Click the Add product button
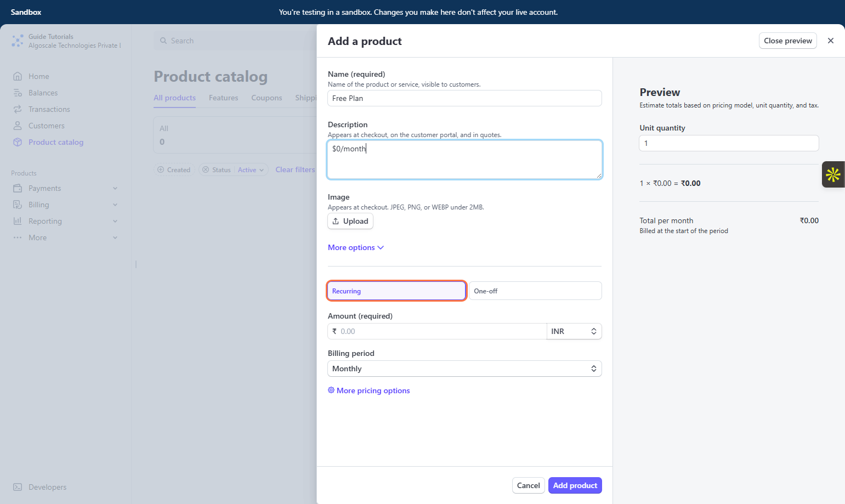Viewport: 845px width, 504px height. (x=575, y=485)
